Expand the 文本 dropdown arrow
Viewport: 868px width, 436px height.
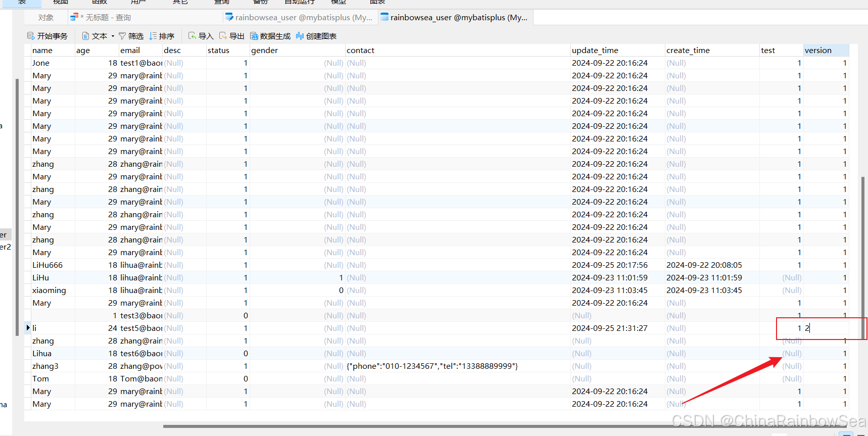pyautogui.click(x=113, y=36)
